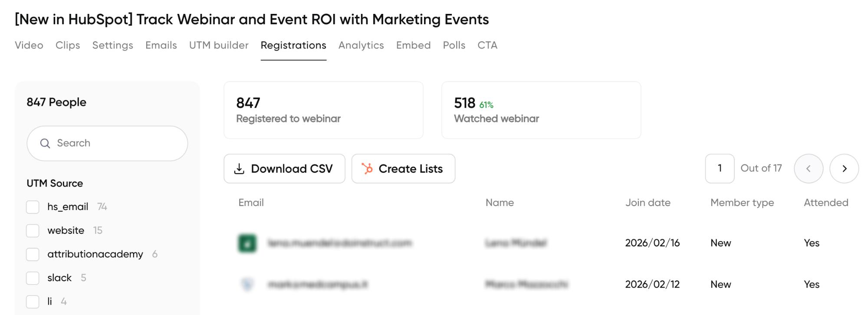Click the 61% watched percentage

(x=487, y=105)
